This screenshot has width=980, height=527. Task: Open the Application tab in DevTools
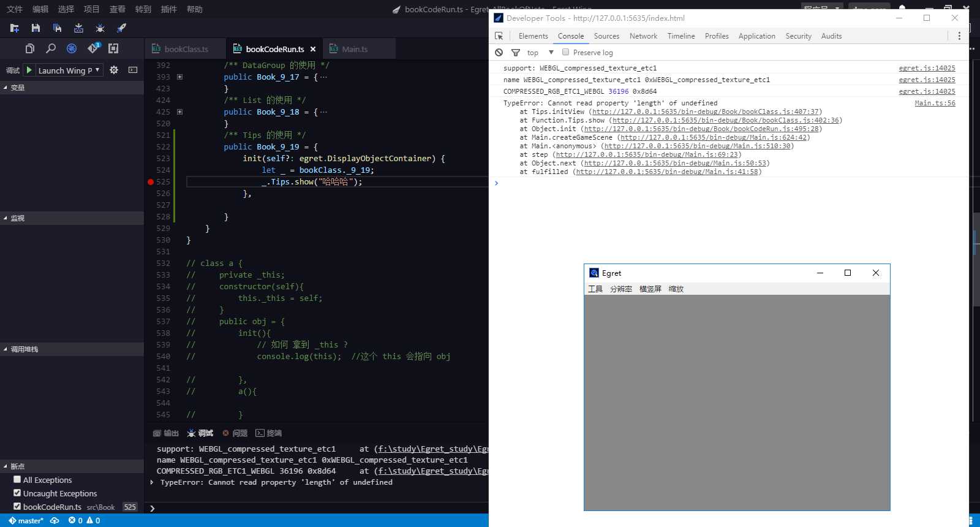coord(757,36)
